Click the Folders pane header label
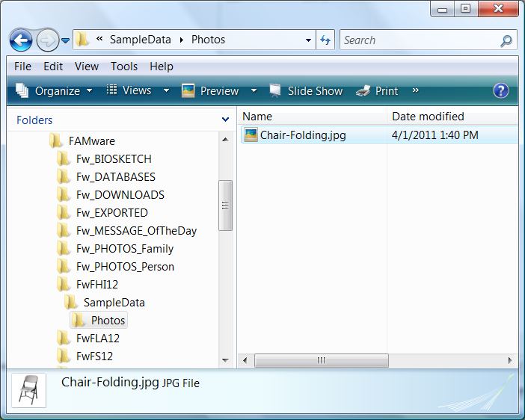Screen dimensions: 525x420 click(x=34, y=120)
